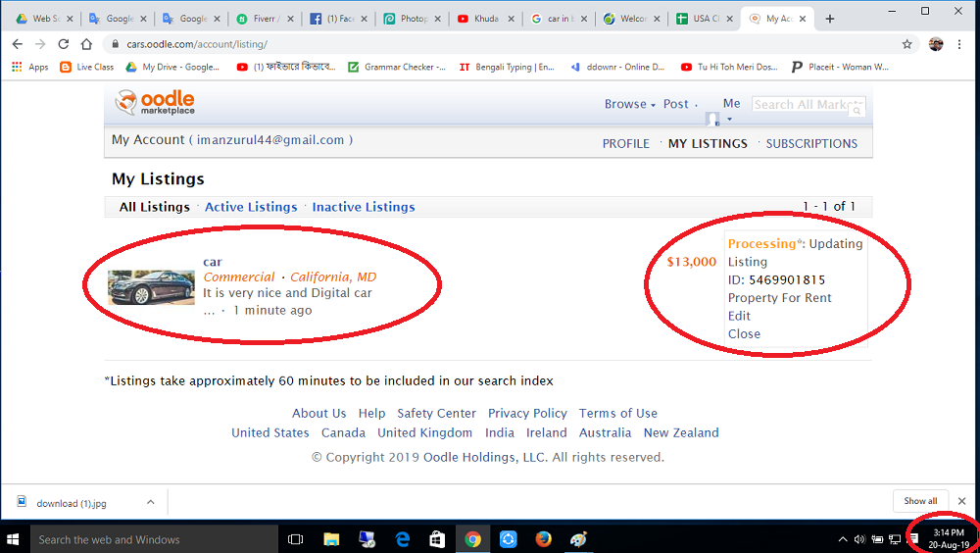Open the My Drive - Google bookmark
Viewport: 980px width, 553px height.
(172, 67)
